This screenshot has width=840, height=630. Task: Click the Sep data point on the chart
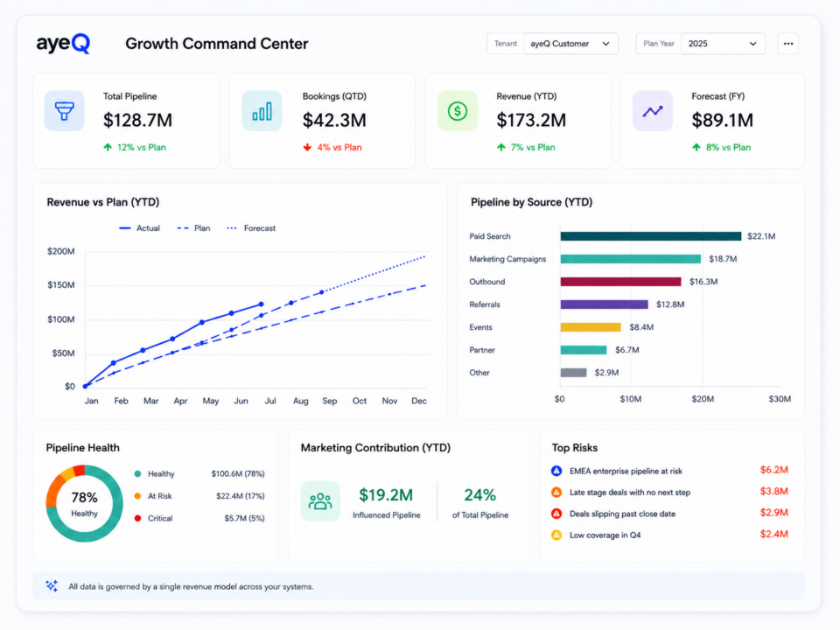[x=322, y=292]
